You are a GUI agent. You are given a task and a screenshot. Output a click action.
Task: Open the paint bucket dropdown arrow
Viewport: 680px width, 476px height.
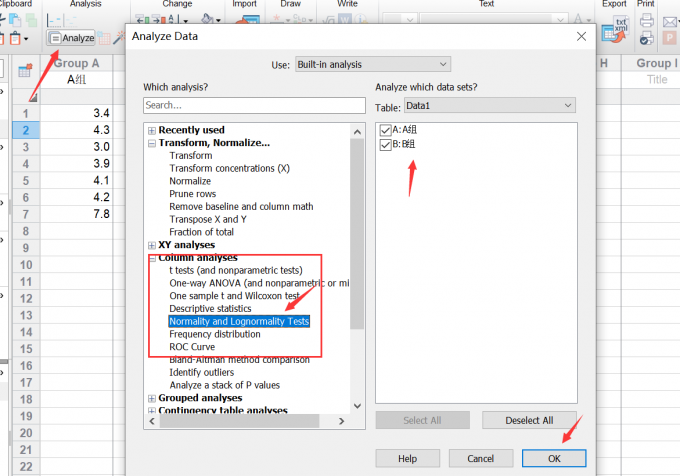pyautogui.click(x=218, y=20)
